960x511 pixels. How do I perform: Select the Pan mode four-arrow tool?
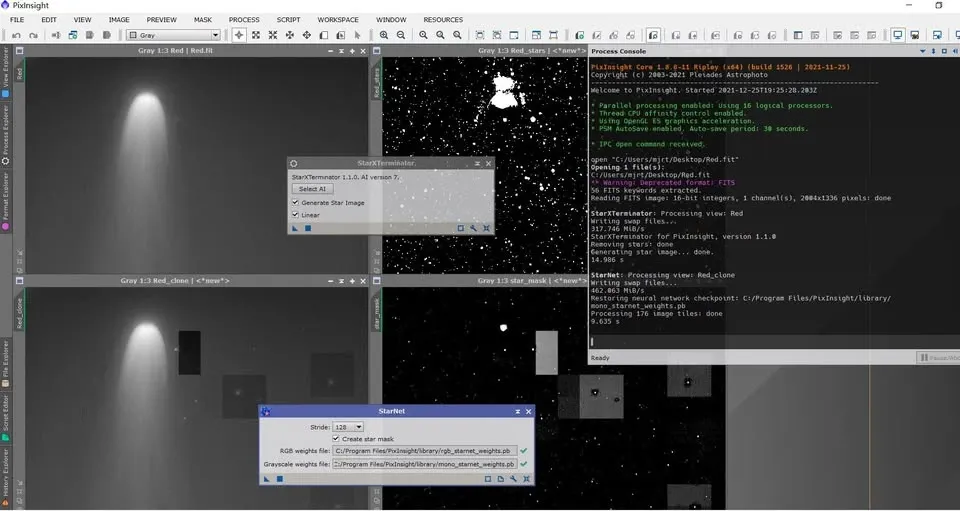(307, 35)
